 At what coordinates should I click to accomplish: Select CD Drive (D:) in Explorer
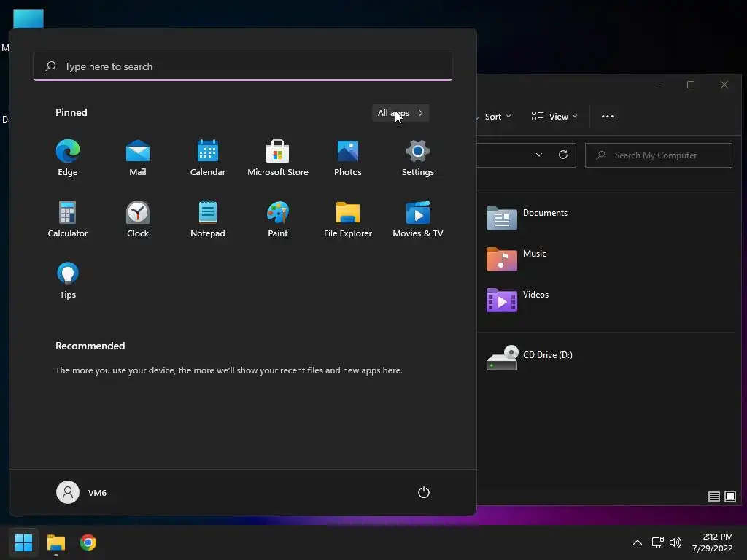tap(530, 357)
